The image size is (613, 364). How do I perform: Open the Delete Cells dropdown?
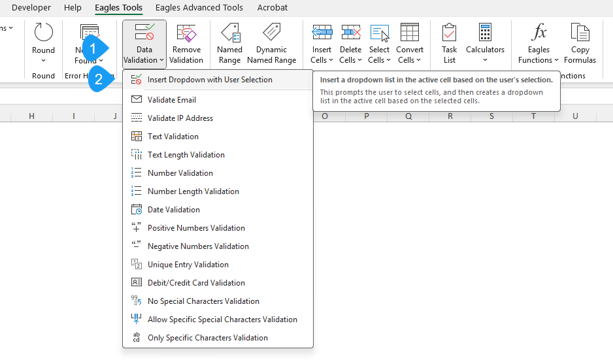point(351,43)
